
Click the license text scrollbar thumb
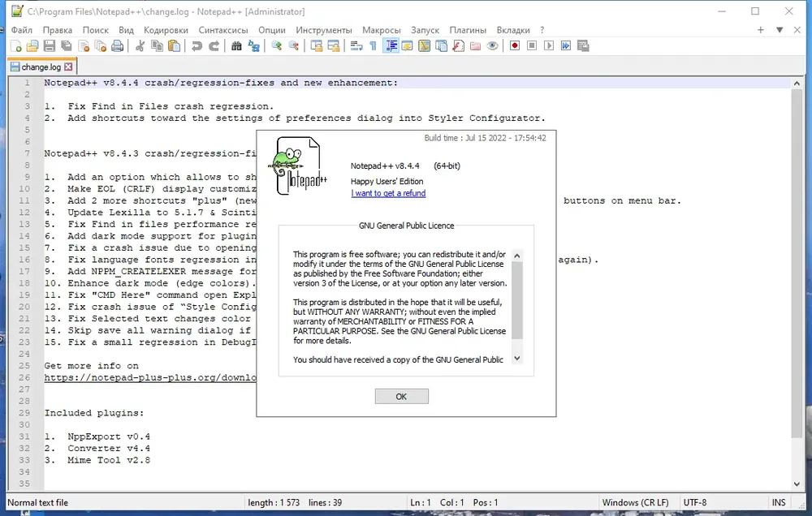click(x=516, y=300)
